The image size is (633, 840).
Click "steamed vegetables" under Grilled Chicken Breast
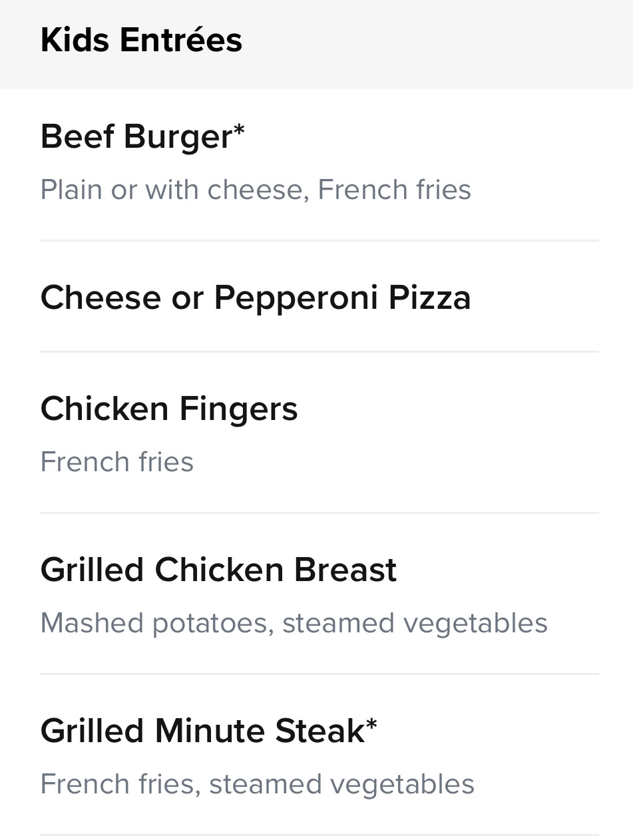click(415, 623)
